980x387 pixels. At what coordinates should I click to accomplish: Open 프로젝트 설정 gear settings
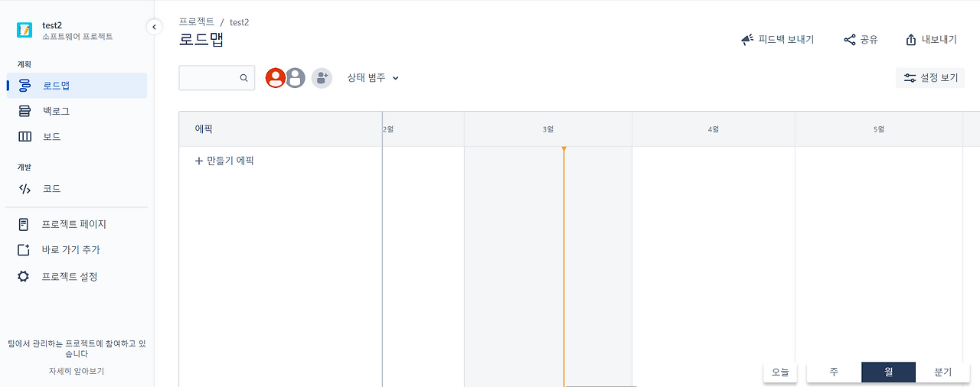pos(24,276)
